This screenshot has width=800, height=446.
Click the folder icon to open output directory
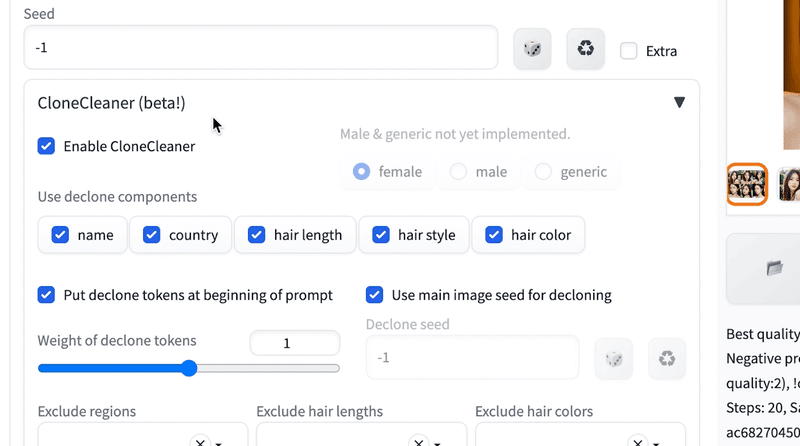774,267
